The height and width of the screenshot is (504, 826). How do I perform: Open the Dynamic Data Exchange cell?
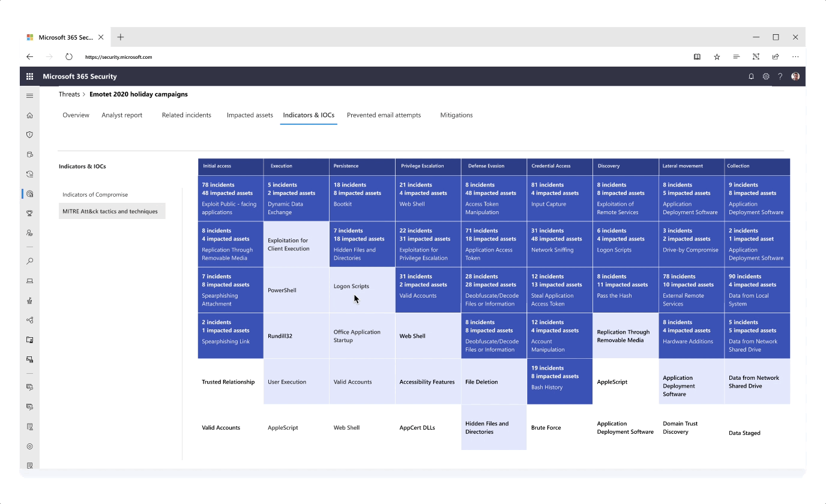[297, 199]
